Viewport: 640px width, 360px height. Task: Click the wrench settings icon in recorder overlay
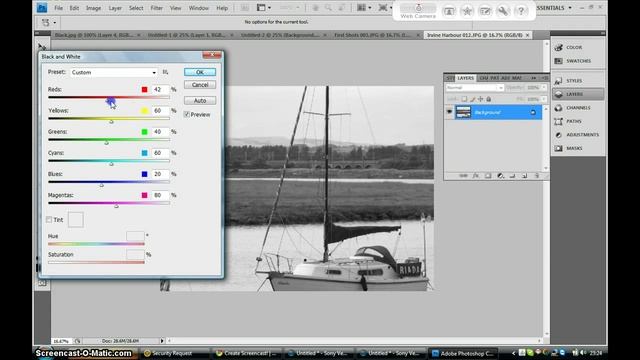coord(503,11)
